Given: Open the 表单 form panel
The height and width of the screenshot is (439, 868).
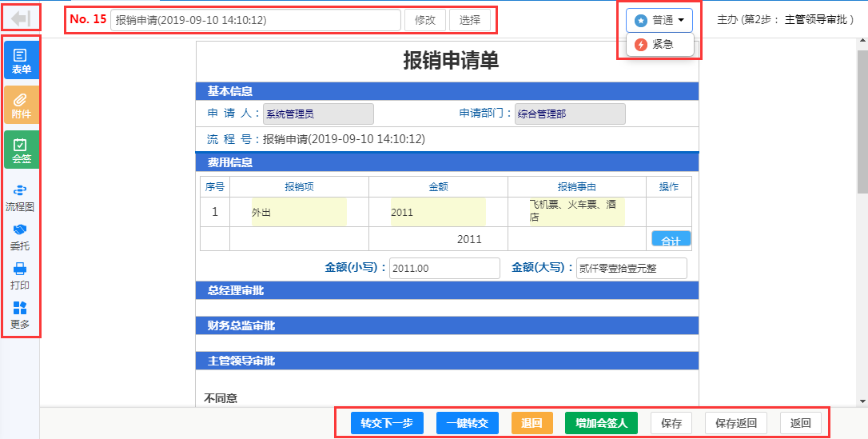Looking at the screenshot, I should (21, 60).
